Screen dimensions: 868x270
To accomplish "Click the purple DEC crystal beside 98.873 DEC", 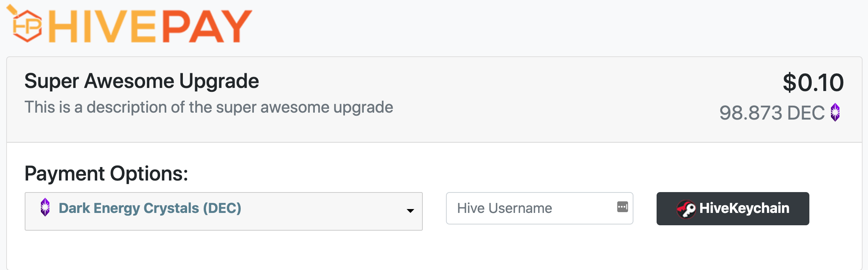I will (x=835, y=112).
